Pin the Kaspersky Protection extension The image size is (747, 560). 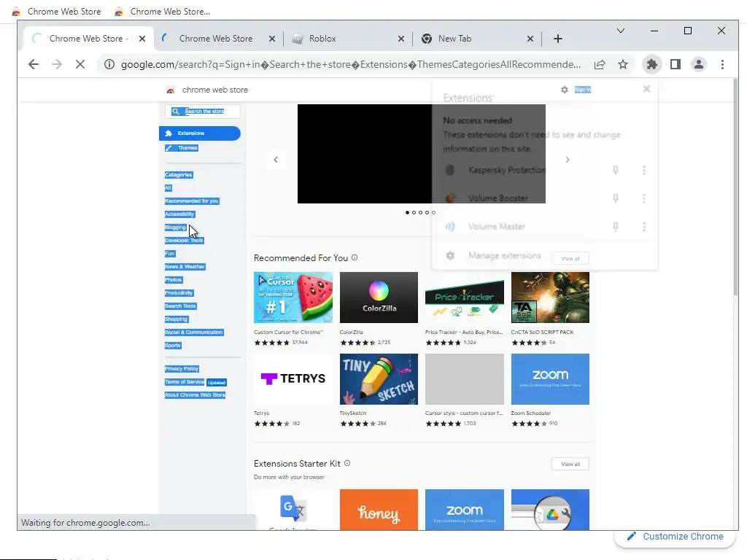click(616, 170)
